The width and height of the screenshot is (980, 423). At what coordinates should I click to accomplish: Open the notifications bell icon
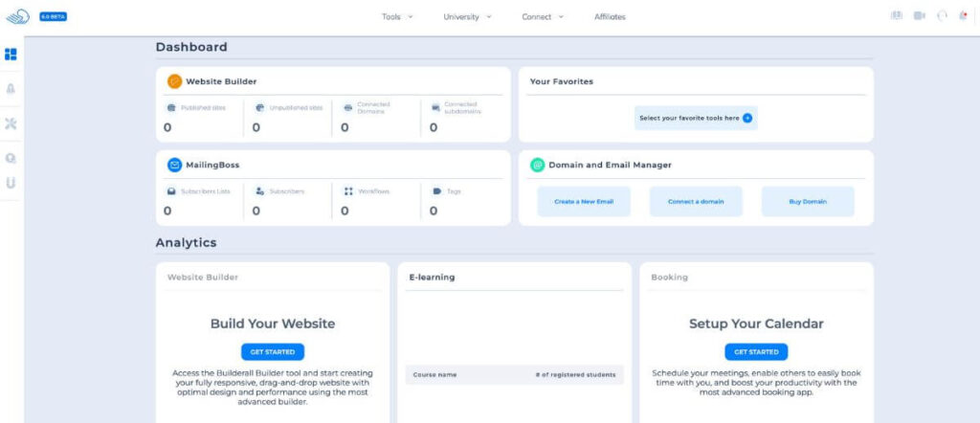point(963,16)
